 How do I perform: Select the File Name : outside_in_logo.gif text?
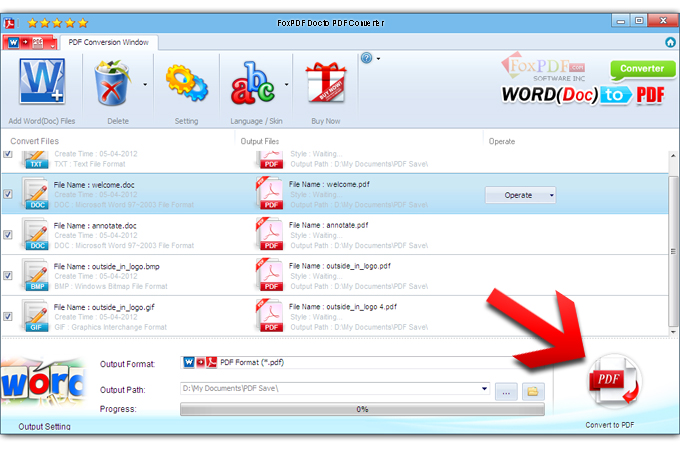104,307
